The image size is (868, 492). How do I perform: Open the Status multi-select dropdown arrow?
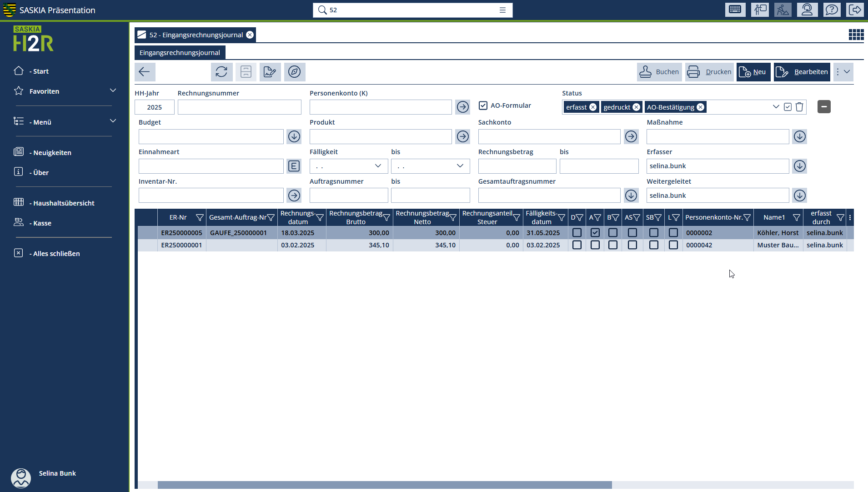coord(776,107)
